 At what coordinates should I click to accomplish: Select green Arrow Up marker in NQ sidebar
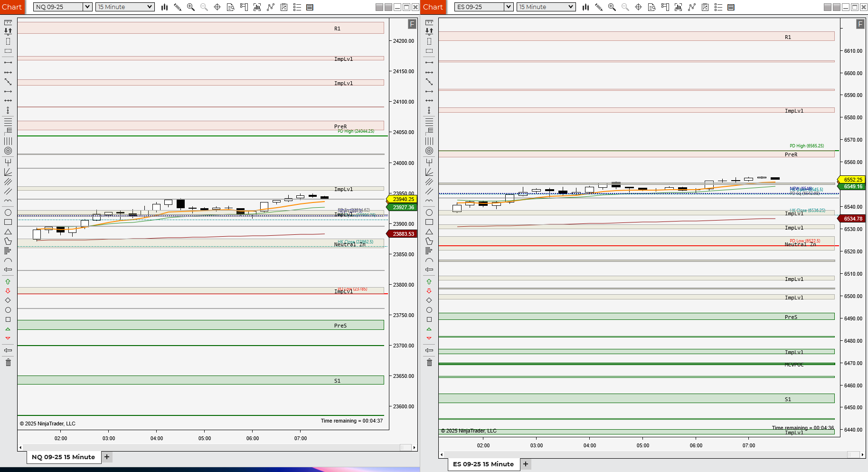(8, 281)
